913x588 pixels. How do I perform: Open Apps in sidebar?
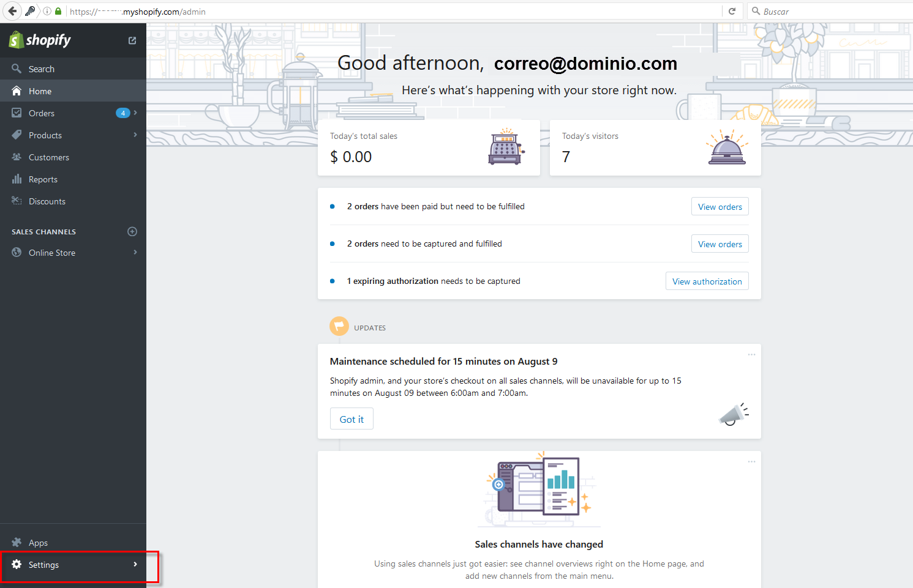click(73, 543)
